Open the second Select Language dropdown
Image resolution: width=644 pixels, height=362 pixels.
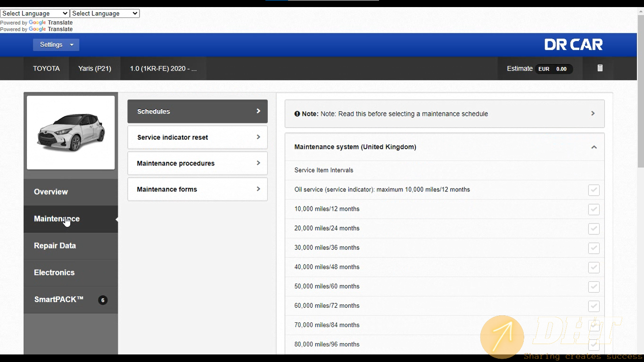tap(105, 14)
